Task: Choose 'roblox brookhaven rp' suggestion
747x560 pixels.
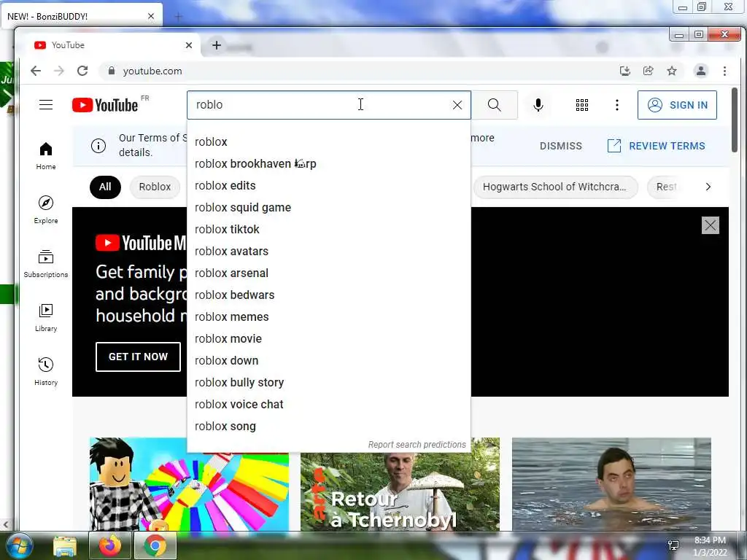Action: [329, 164]
